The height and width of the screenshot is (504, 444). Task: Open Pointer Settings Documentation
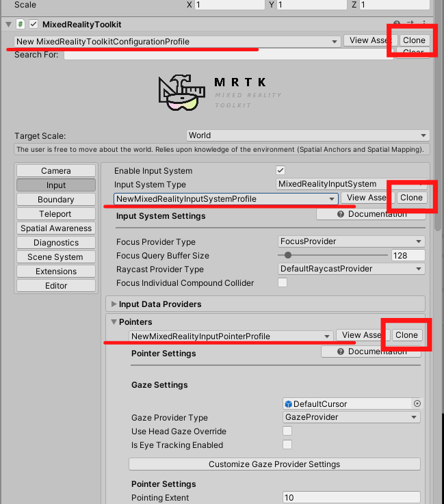pos(371,352)
